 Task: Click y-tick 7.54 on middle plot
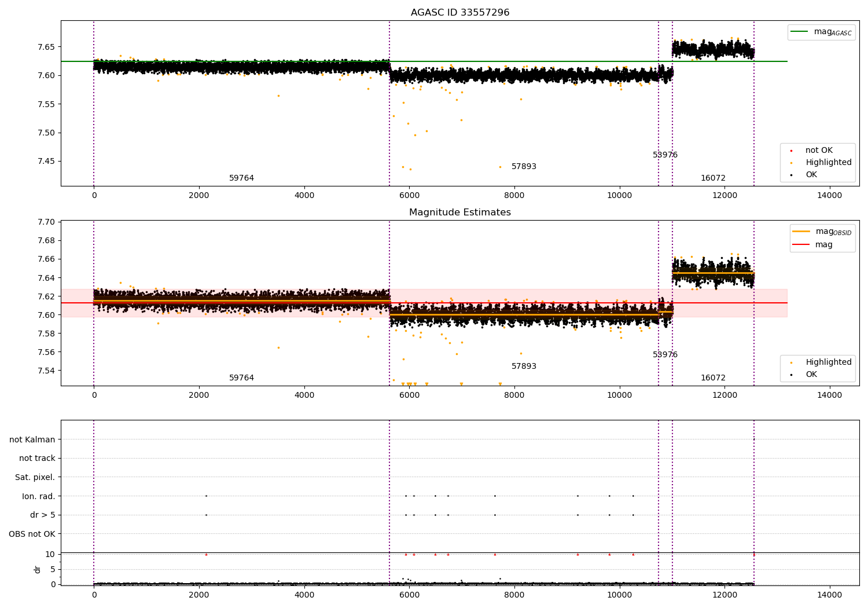[x=46, y=371]
